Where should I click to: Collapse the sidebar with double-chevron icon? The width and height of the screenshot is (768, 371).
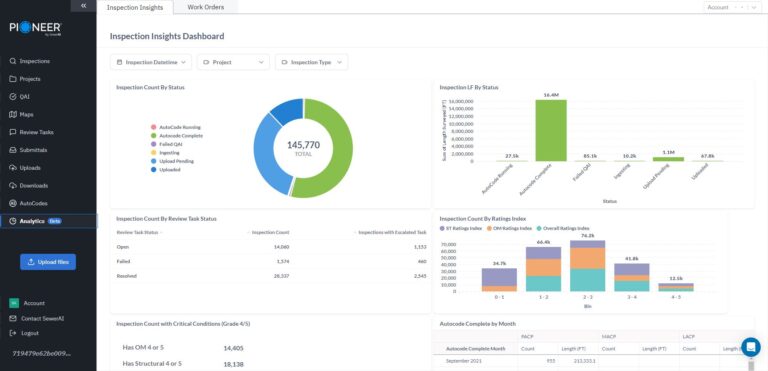tap(83, 5)
